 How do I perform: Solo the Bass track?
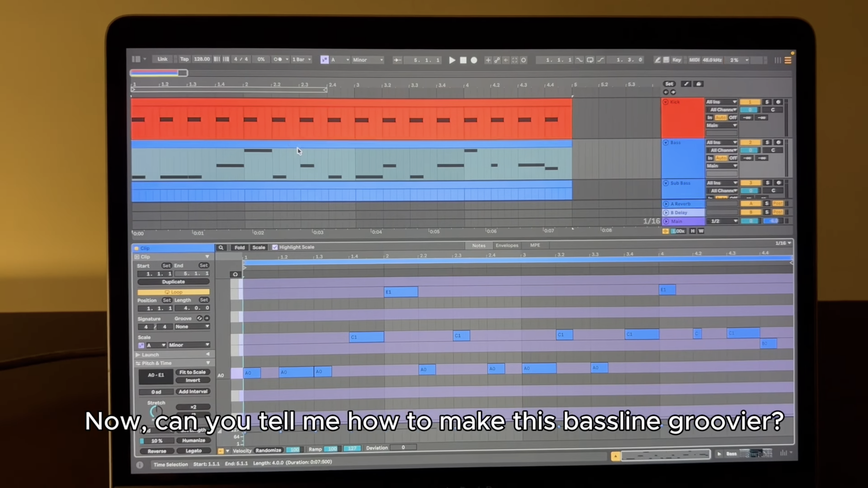(767, 142)
